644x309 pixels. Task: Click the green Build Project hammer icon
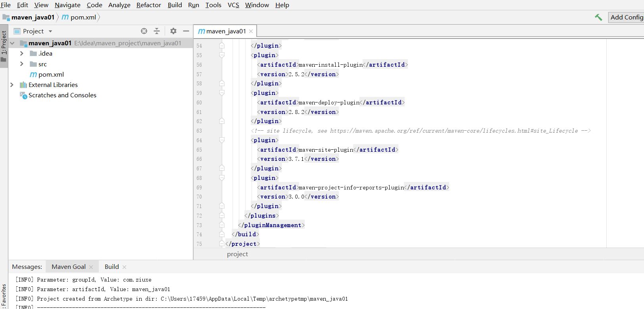pyautogui.click(x=598, y=17)
